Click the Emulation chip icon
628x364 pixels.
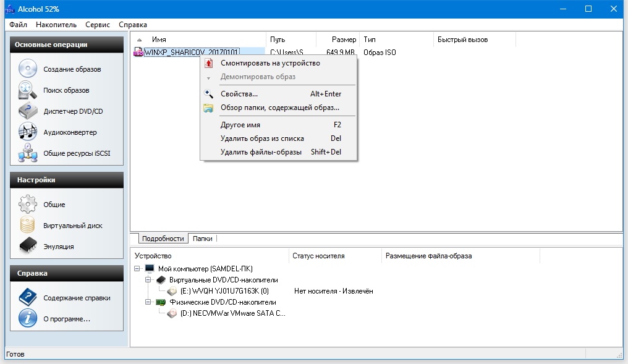click(x=28, y=247)
